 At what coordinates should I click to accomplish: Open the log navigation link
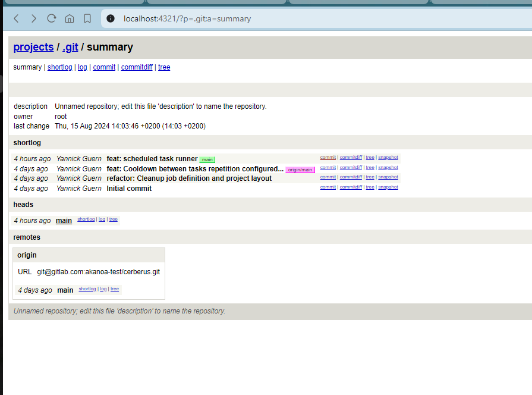83,67
